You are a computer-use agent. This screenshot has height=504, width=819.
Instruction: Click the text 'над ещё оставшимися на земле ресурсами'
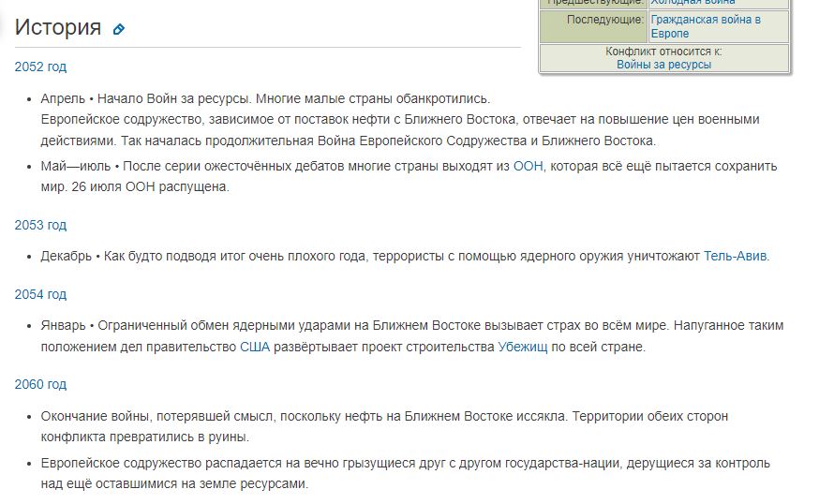[173, 484]
